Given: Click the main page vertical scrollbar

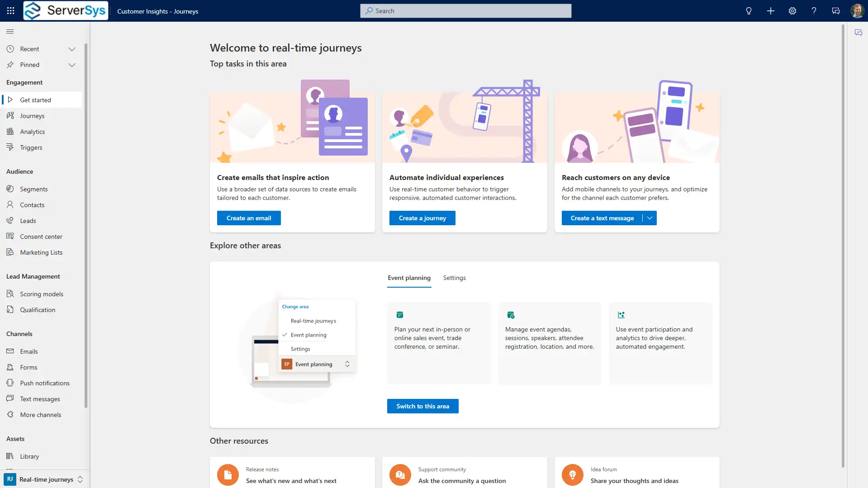Looking at the screenshot, I should point(843,244).
